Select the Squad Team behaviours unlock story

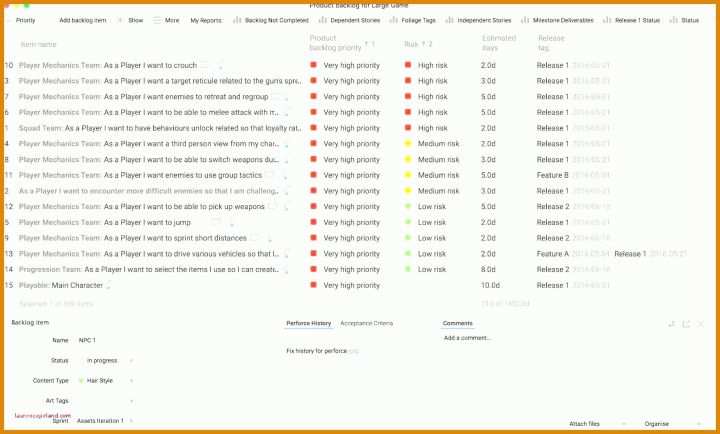tap(160, 128)
